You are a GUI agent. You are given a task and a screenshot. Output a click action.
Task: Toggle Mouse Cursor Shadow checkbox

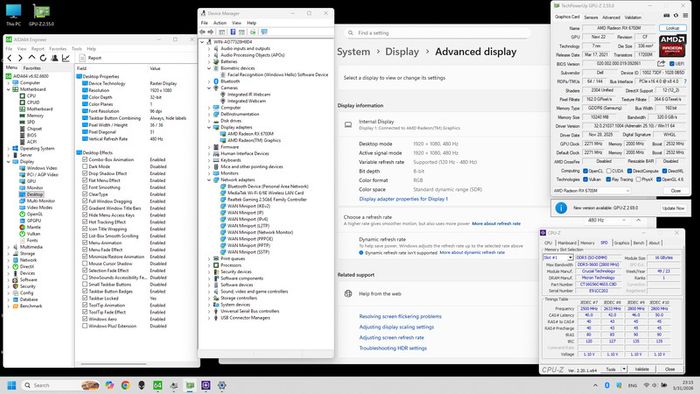tap(85, 264)
